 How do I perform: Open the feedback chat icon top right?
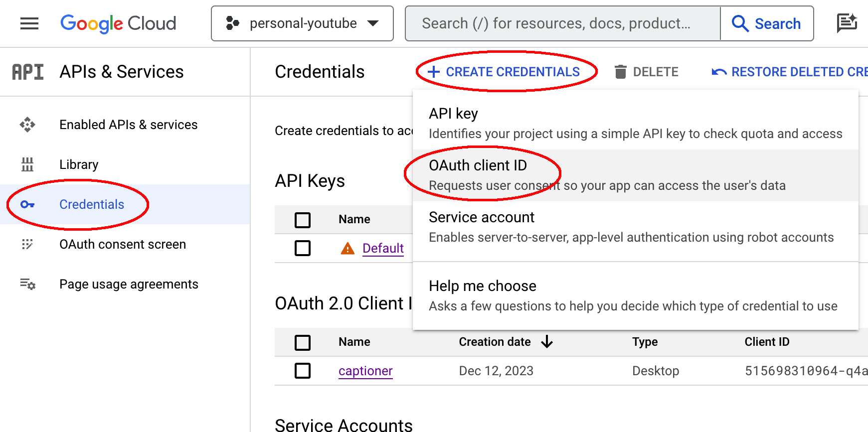[x=847, y=23]
